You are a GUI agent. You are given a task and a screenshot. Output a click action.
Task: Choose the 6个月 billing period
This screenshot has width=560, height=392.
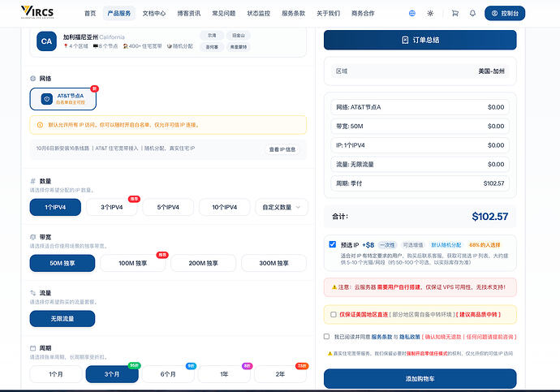[168, 374]
